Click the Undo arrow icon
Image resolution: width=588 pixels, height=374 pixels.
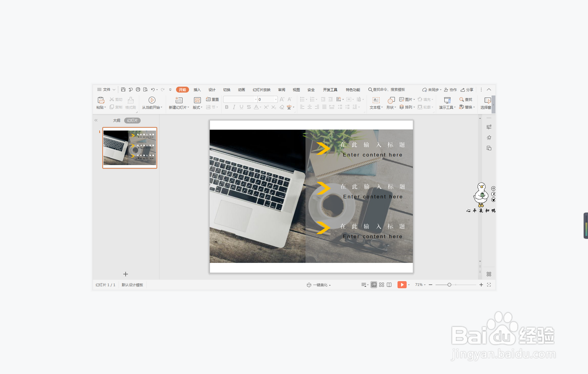153,90
